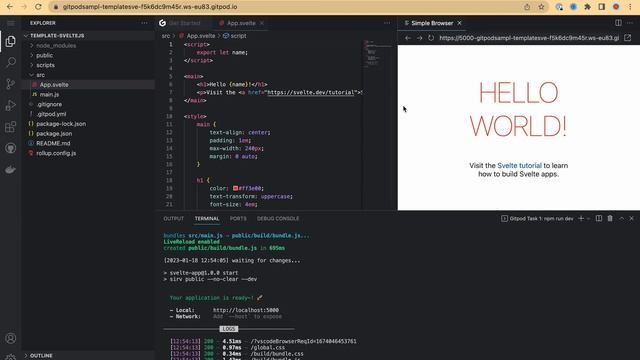Open the Extensions view
Screen dimensions: 640x360
(x=11, y=127)
